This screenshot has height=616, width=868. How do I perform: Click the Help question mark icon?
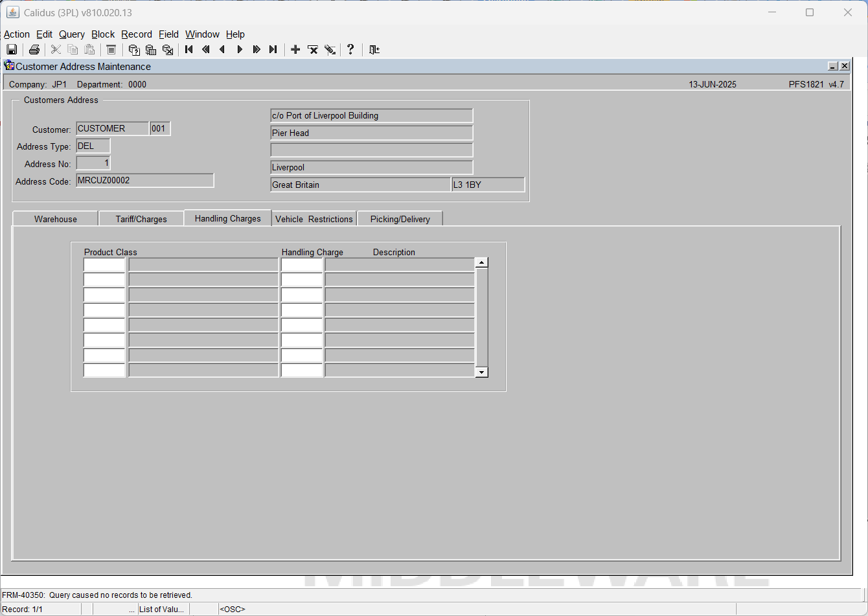pyautogui.click(x=350, y=49)
